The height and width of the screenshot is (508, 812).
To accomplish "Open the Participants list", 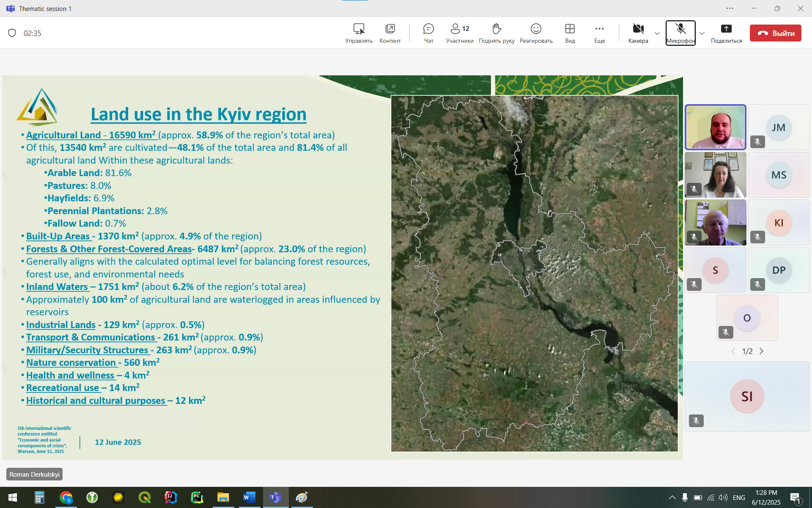I will click(460, 33).
